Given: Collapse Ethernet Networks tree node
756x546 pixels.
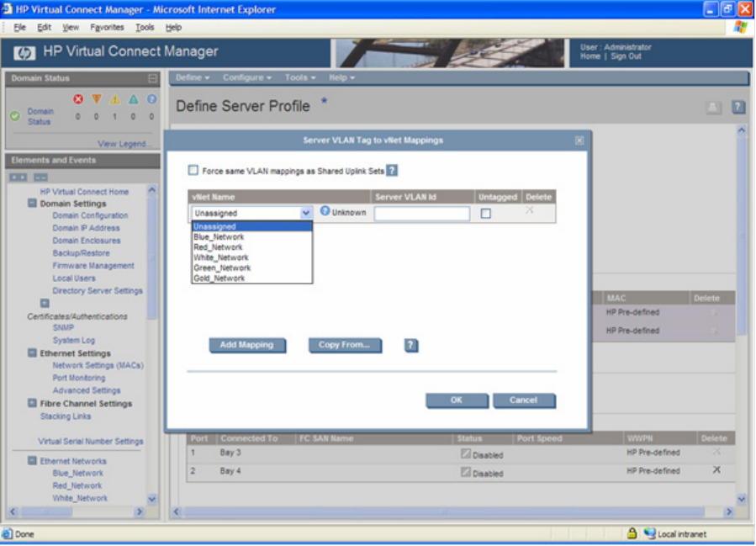Looking at the screenshot, I should point(32,461).
